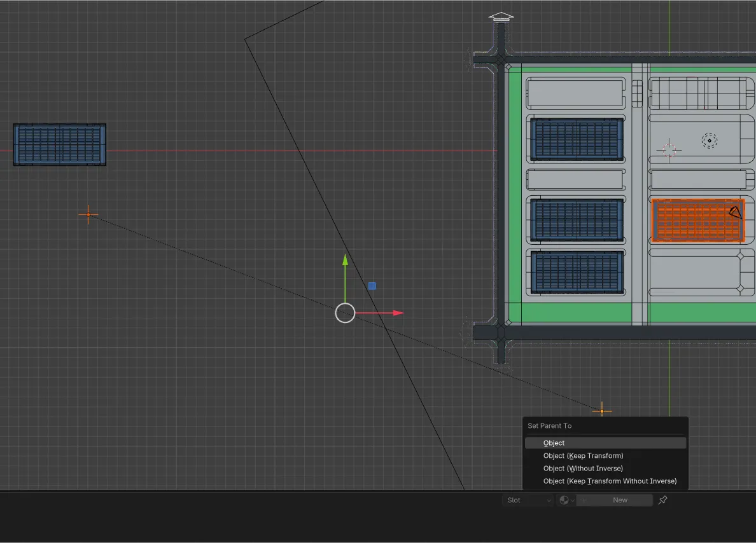Screen dimensions: 756x543
Task: Click the blue square plane gizmo handle
Action: [372, 286]
